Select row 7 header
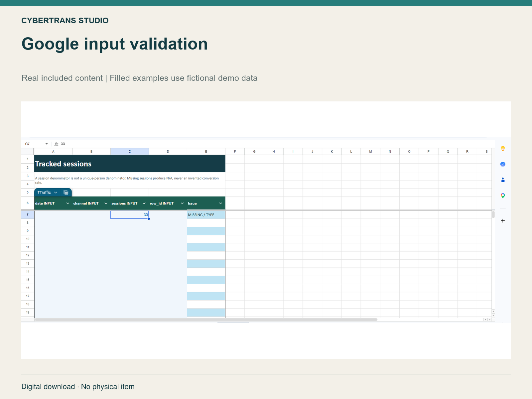Image resolution: width=532 pixels, height=399 pixels. (x=28, y=215)
